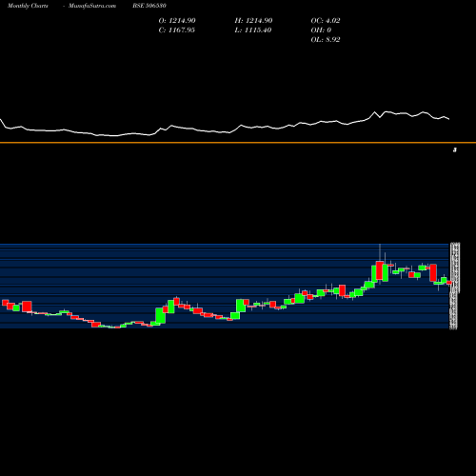Click the open value O: 1214.90

[177, 21]
